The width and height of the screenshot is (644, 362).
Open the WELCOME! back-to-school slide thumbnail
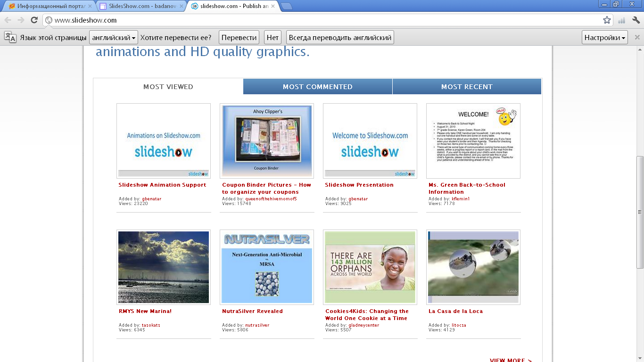473,141
